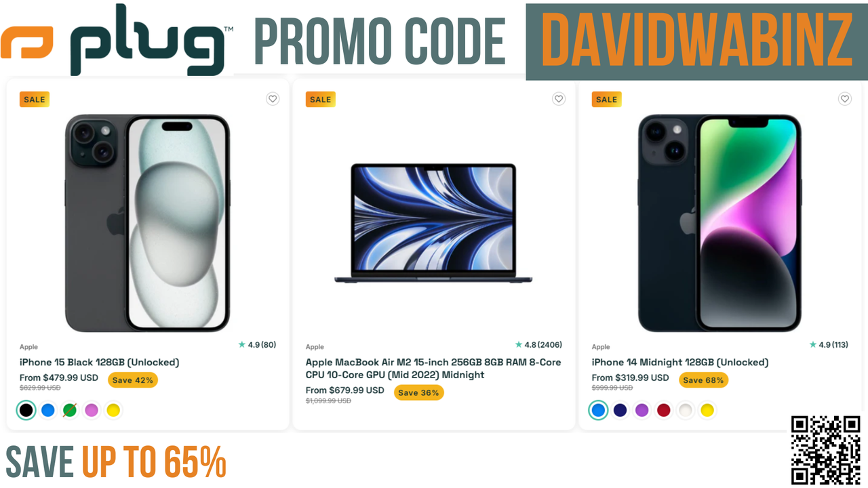Select pink color swatch for iPhone 15
The height and width of the screenshot is (488, 868).
pos(92,410)
